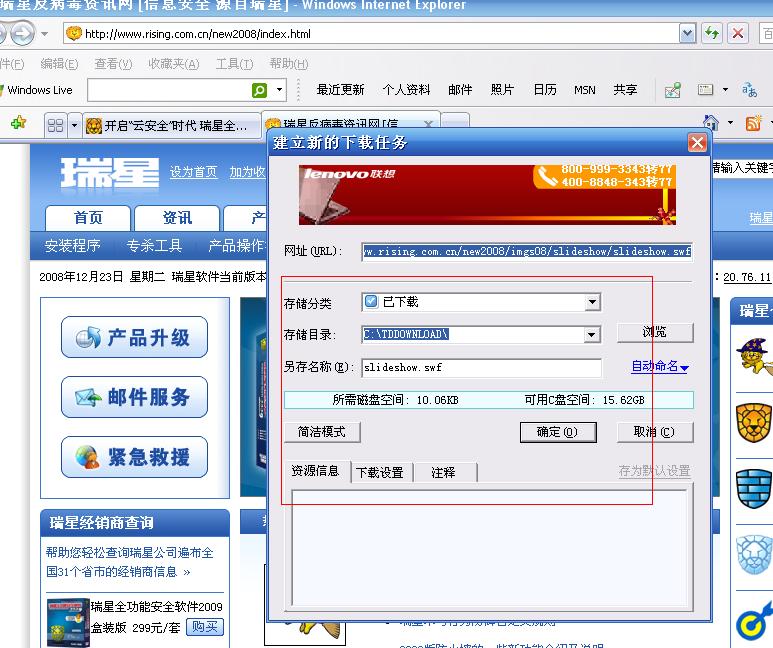The height and width of the screenshot is (648, 773).
Task: Click the red stop loading button
Action: click(x=738, y=34)
